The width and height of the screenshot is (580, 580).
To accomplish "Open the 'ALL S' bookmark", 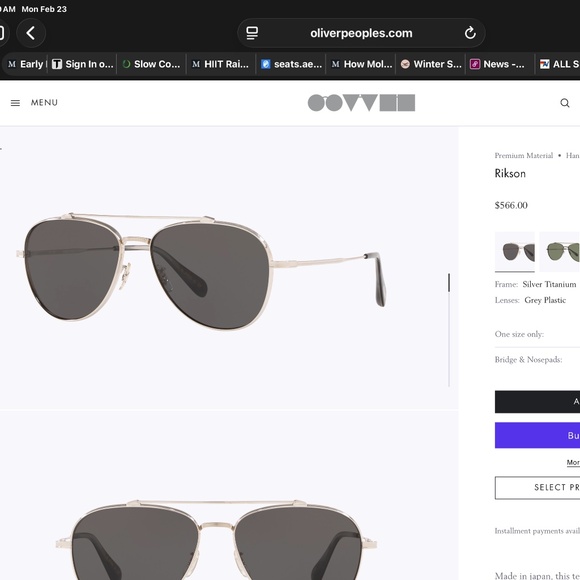I will click(x=559, y=64).
